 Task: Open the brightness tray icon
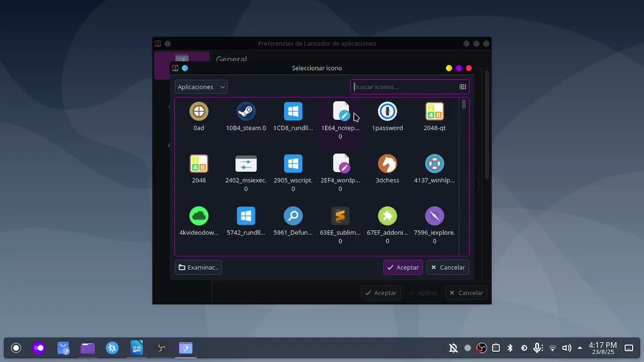point(524,348)
